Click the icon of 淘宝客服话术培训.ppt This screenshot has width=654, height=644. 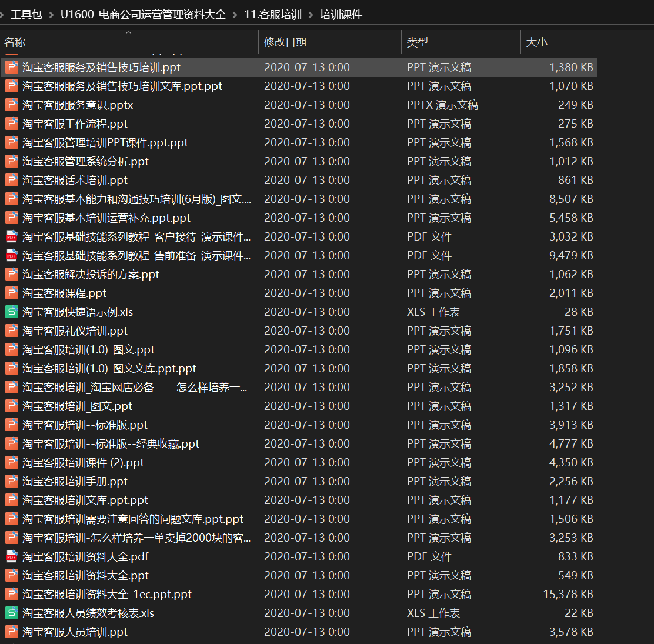point(12,180)
